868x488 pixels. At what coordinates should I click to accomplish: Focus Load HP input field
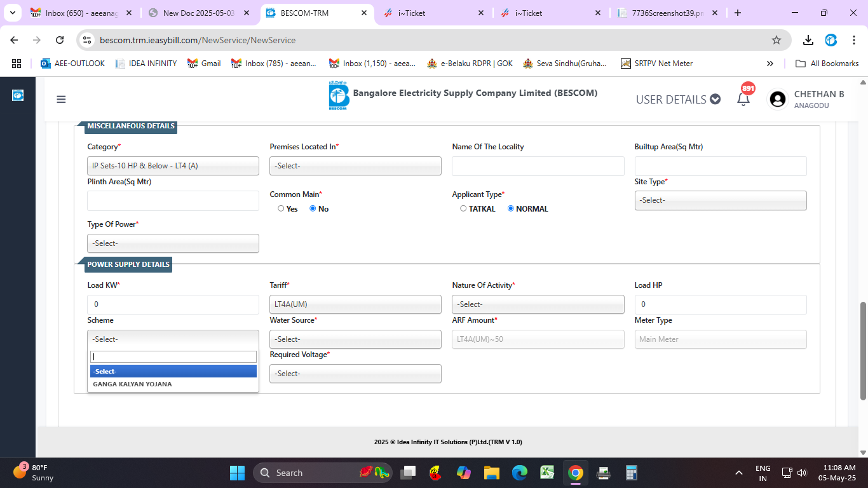coord(721,304)
